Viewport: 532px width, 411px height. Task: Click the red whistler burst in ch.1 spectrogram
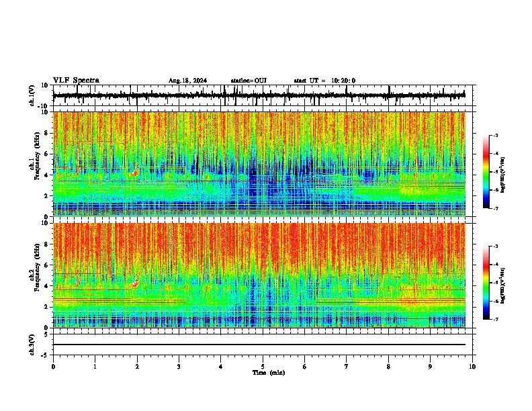point(135,172)
